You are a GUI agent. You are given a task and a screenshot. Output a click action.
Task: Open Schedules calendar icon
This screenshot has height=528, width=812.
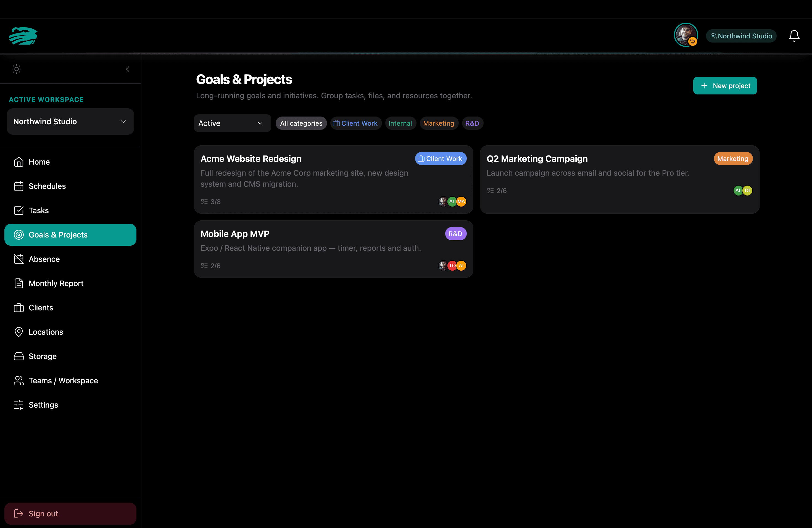click(x=19, y=186)
